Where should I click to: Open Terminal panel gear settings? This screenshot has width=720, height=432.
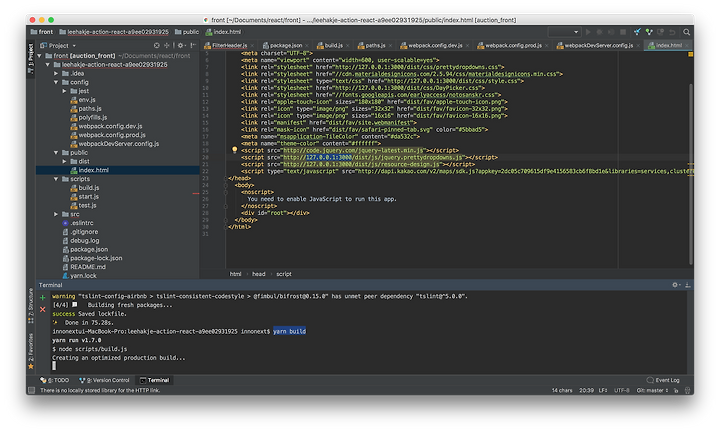point(675,285)
